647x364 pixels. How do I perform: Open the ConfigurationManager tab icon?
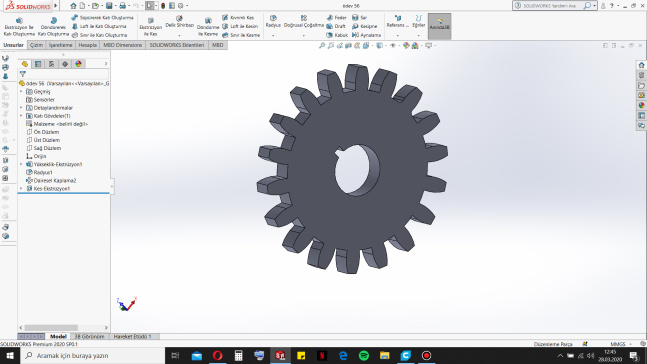(x=52, y=64)
